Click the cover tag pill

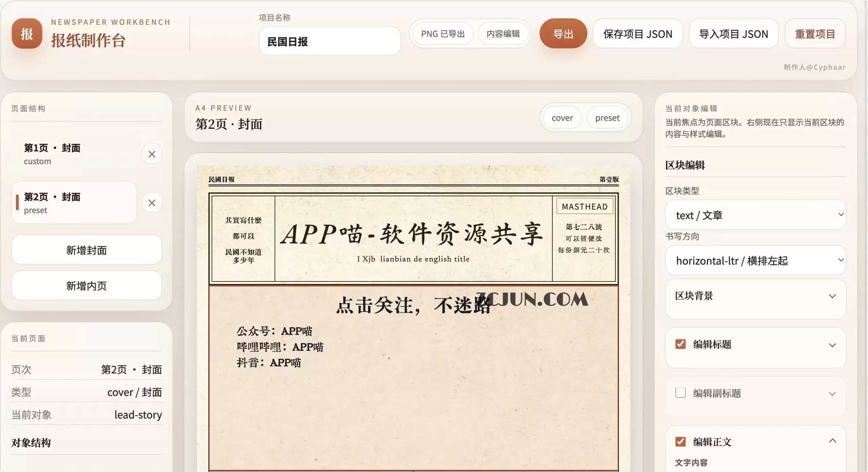(x=562, y=118)
